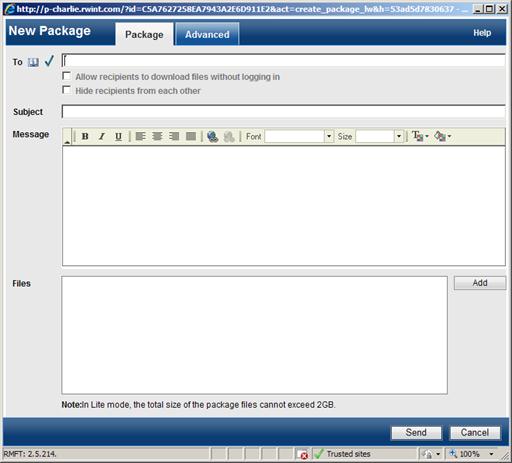Select the Package tab
The image size is (512, 463).
tap(144, 34)
